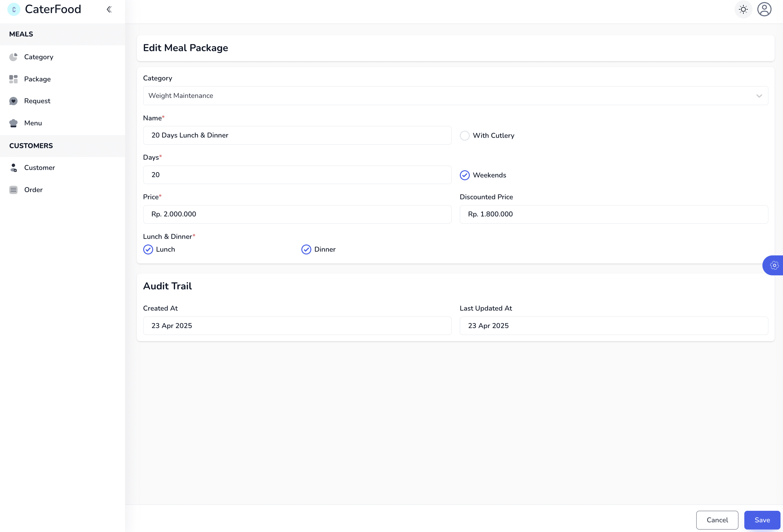The height and width of the screenshot is (532, 783).
Task: Click the Request heart bubble icon
Action: click(x=13, y=101)
